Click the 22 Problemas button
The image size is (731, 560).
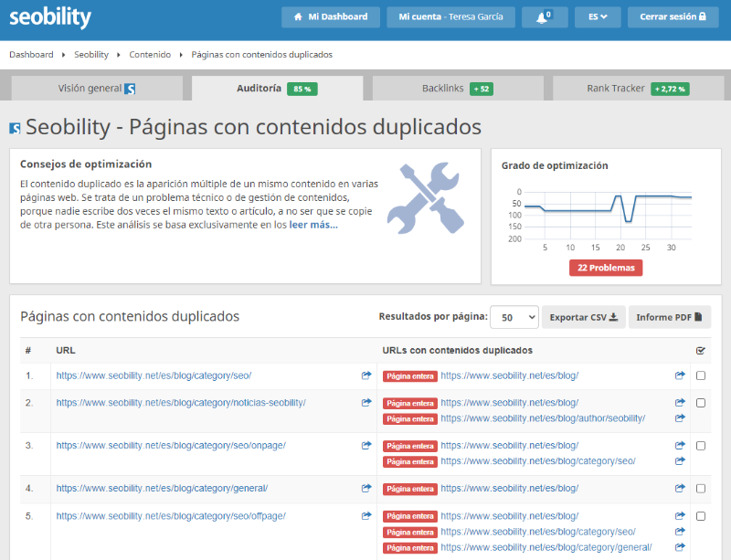pos(606,268)
